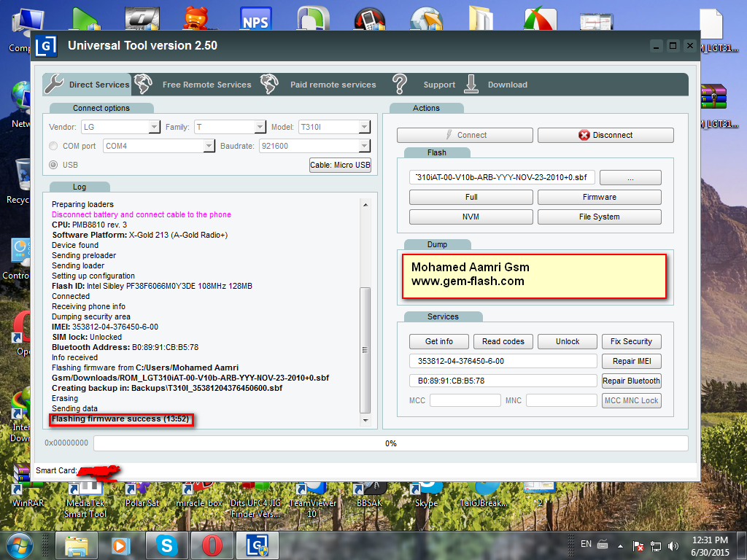
Task: Select the COM port radio button
Action: click(53, 146)
